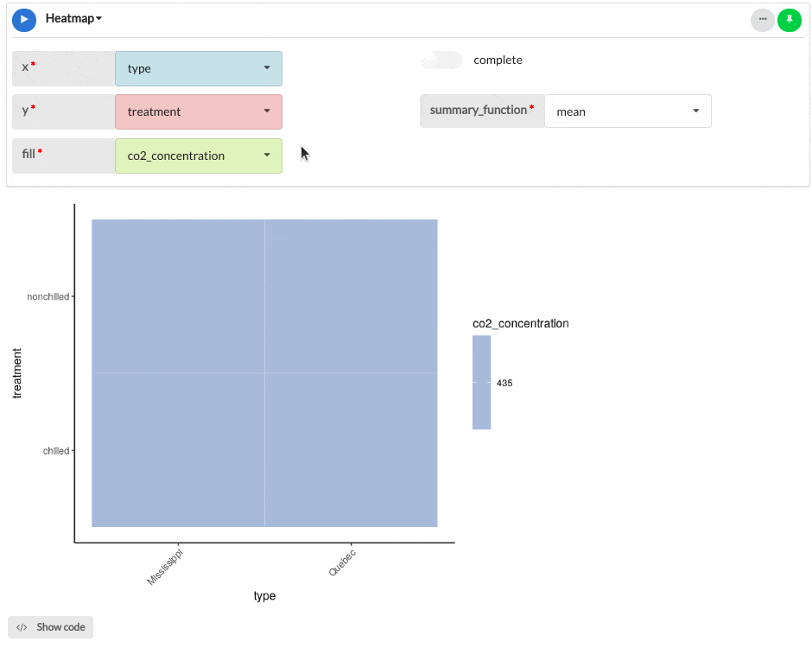Open the more options ellipsis menu
The width and height of the screenshot is (812, 648).
pyautogui.click(x=761, y=20)
